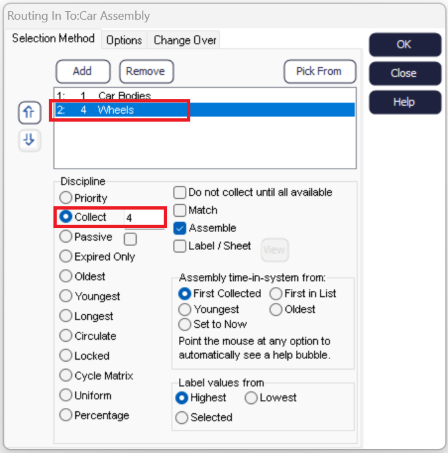Choose Priority discipline option
The height and width of the screenshot is (453, 448).
66,197
